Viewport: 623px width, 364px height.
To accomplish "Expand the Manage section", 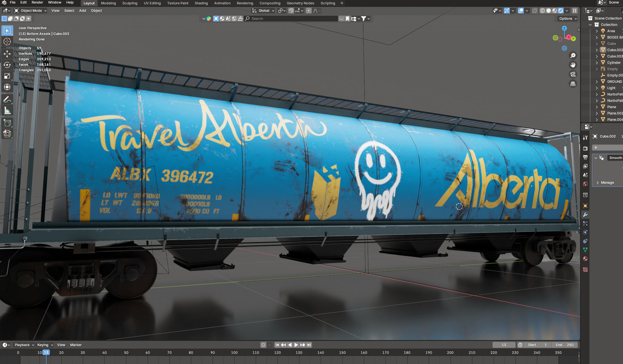I will (607, 183).
